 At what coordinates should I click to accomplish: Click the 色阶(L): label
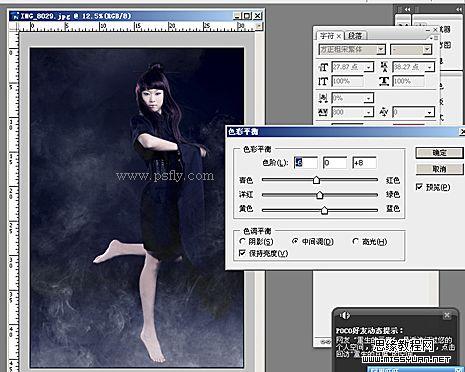click(275, 163)
